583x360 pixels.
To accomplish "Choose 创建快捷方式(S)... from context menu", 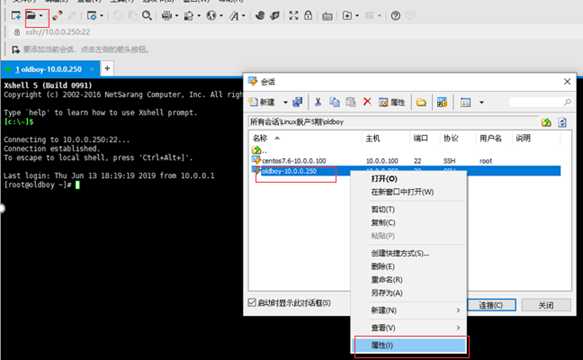I will [409, 253].
